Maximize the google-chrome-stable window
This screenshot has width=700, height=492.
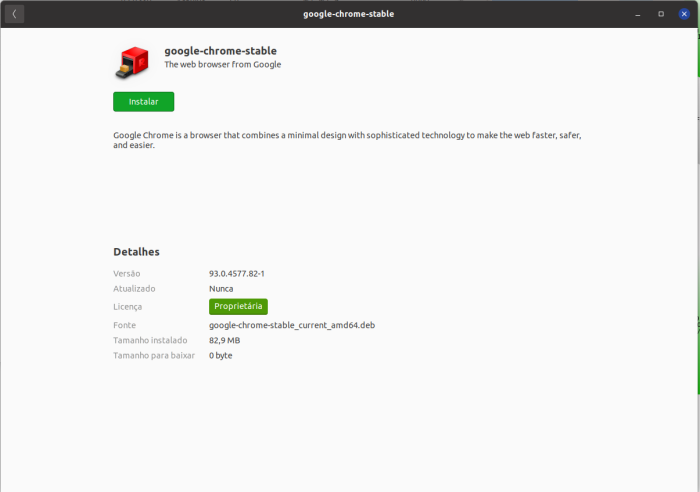click(x=661, y=14)
